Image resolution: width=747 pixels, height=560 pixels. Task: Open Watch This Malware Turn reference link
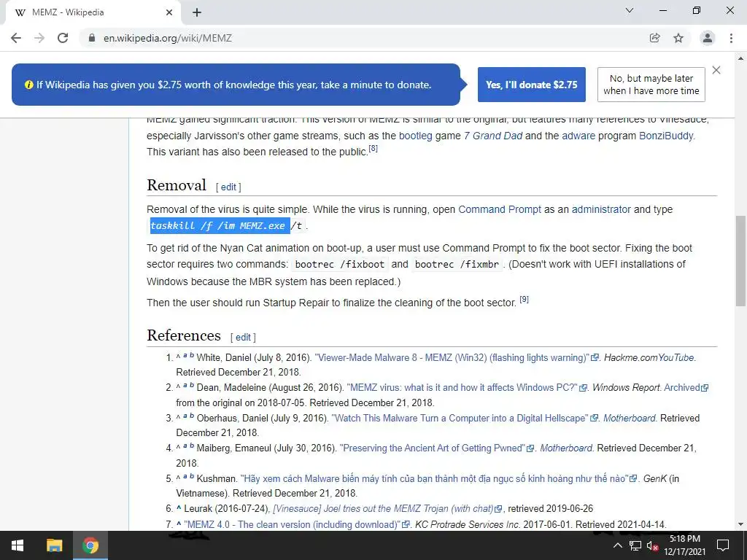(x=460, y=418)
